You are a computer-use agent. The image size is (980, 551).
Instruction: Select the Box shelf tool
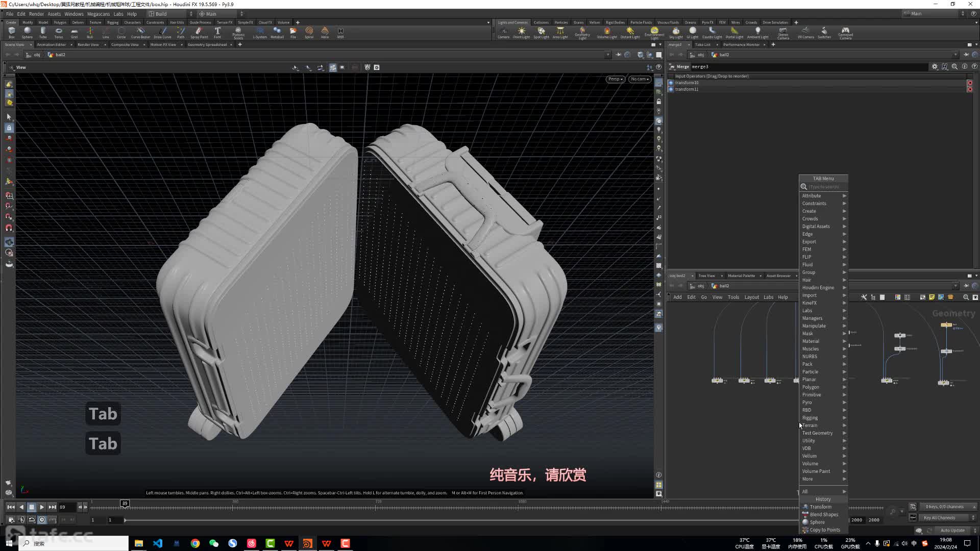pos(11,33)
